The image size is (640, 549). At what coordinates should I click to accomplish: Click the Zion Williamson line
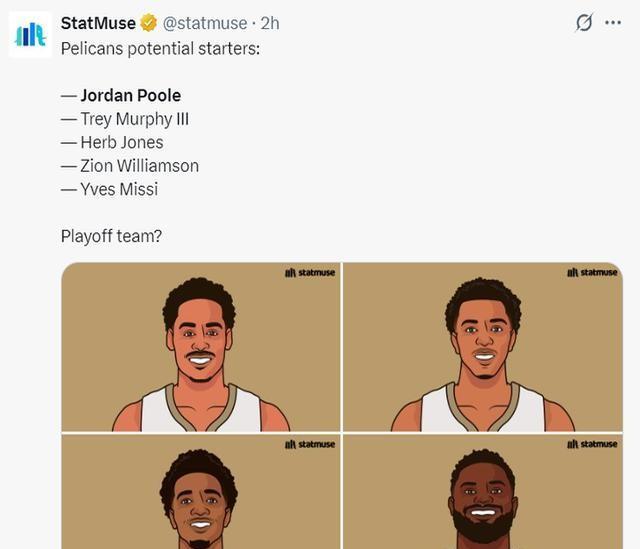point(130,166)
